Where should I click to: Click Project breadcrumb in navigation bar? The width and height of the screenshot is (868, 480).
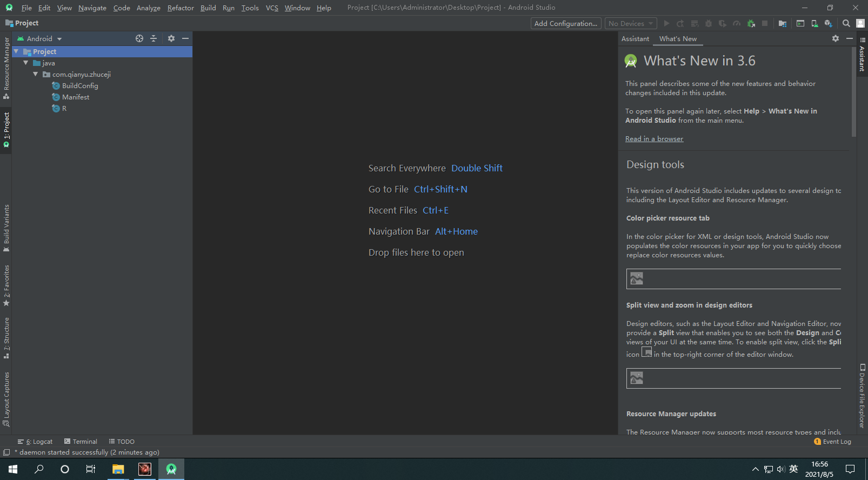point(22,23)
